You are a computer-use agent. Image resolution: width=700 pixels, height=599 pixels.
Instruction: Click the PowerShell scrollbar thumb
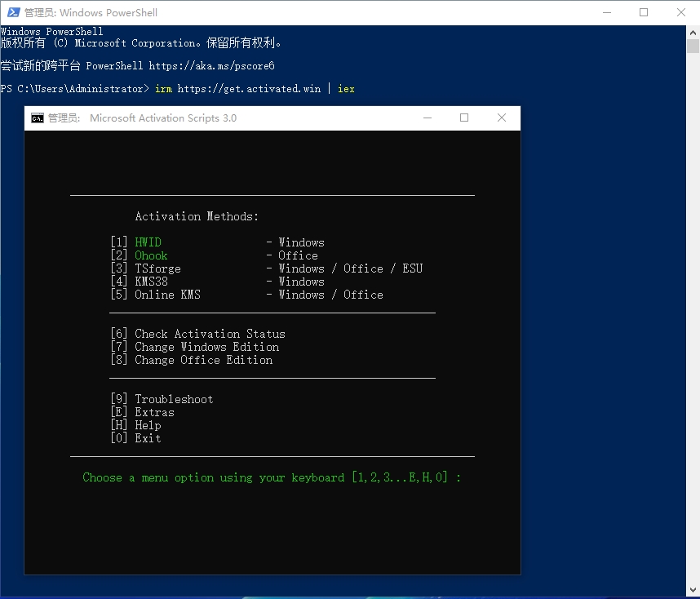click(x=693, y=47)
